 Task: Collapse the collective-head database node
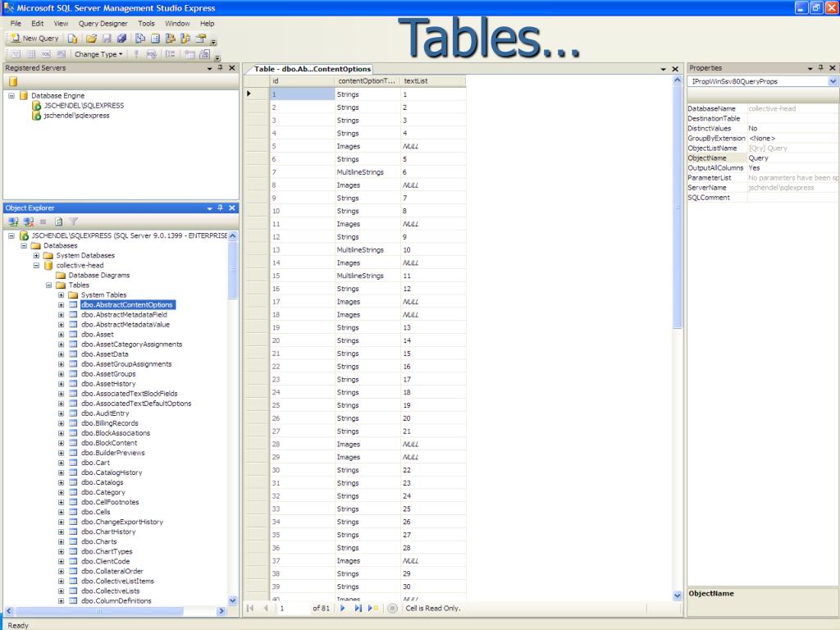[x=36, y=266]
